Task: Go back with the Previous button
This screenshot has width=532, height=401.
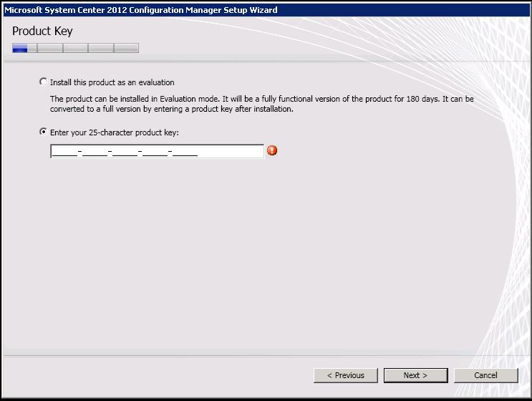Action: [345, 375]
